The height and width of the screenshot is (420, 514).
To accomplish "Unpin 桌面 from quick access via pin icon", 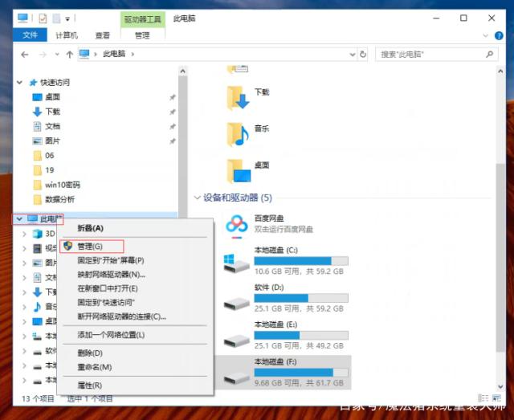I will coord(172,97).
